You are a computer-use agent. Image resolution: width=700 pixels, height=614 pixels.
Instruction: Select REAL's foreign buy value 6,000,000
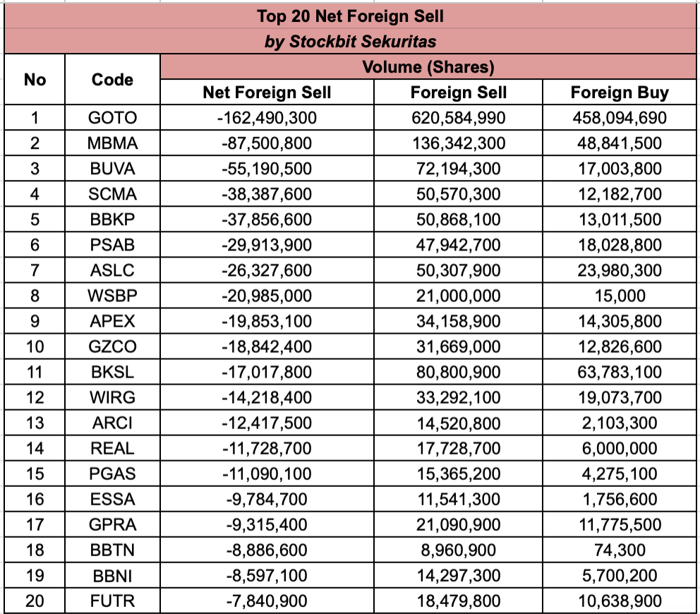click(x=620, y=448)
